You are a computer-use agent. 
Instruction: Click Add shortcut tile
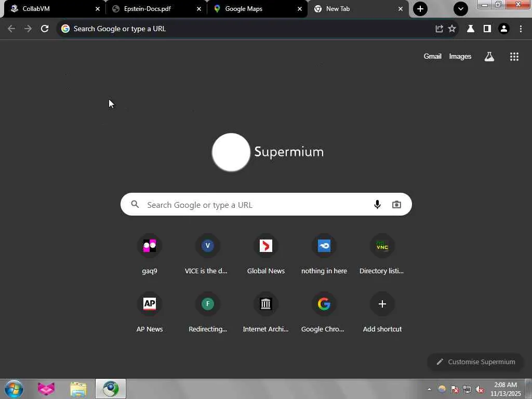point(382,312)
